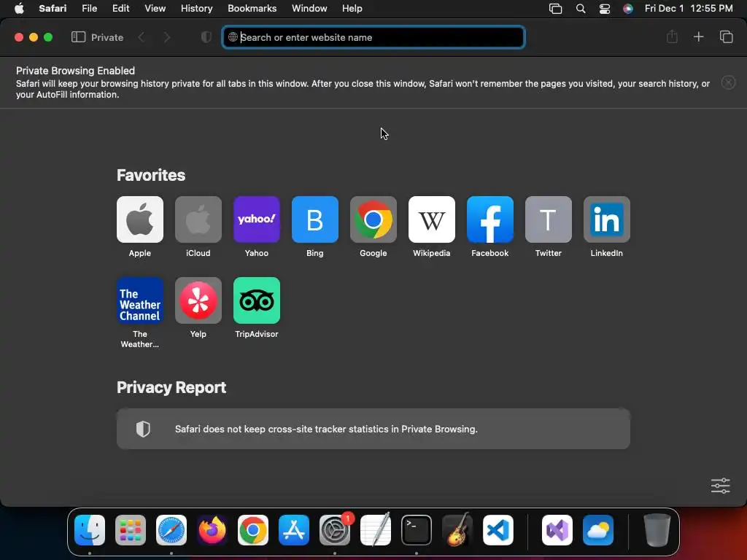The image size is (747, 560).
Task: Click the Privacy Report shield toolbar icon
Action: (x=206, y=37)
